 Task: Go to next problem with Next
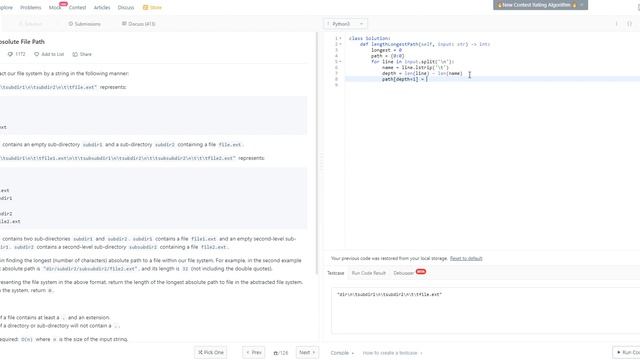[307, 352]
